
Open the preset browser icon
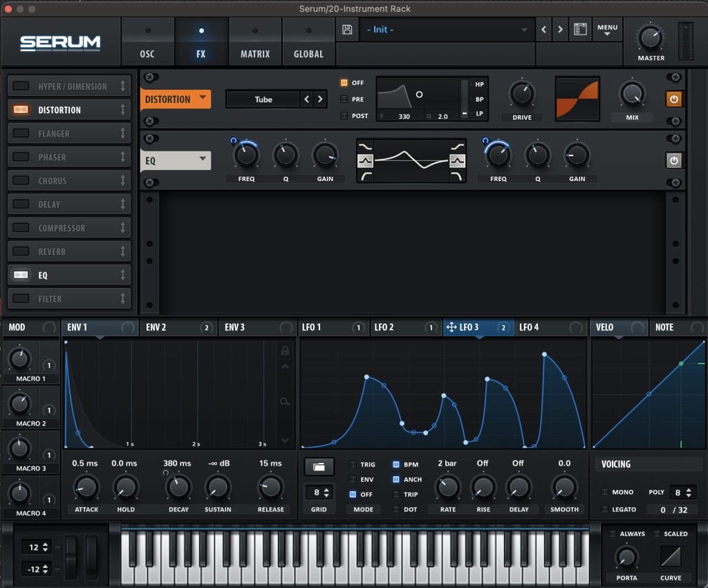pos(580,30)
